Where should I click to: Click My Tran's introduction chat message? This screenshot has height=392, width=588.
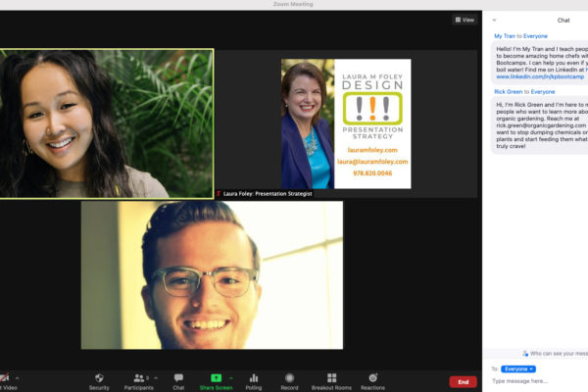point(540,63)
